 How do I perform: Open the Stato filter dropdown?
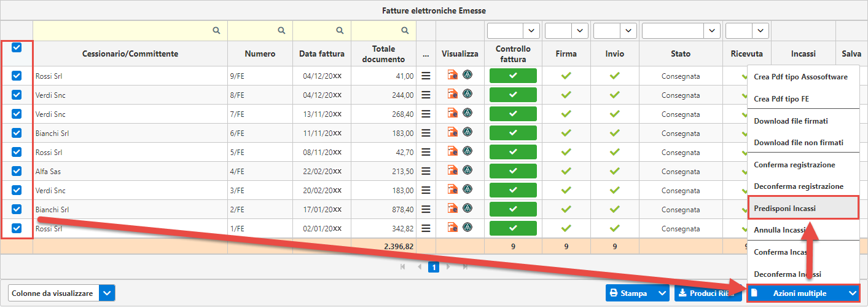click(713, 30)
